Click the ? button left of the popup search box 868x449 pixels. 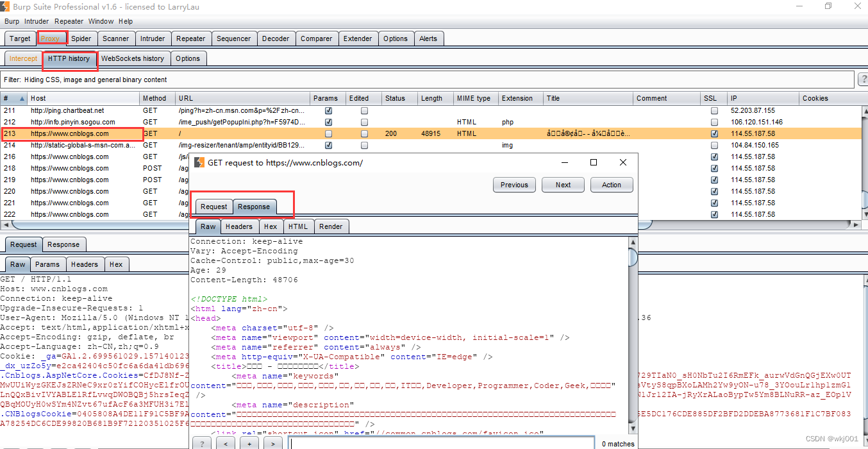[x=201, y=443]
